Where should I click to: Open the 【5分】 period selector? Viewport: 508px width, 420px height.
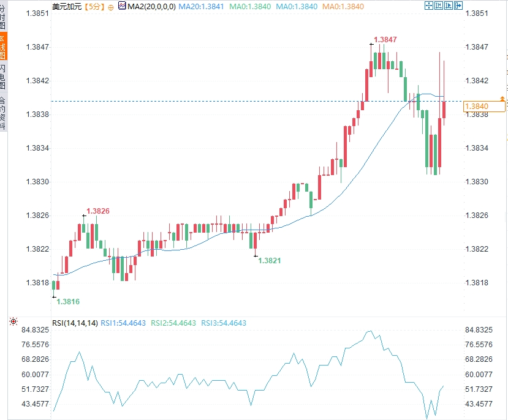point(94,7)
